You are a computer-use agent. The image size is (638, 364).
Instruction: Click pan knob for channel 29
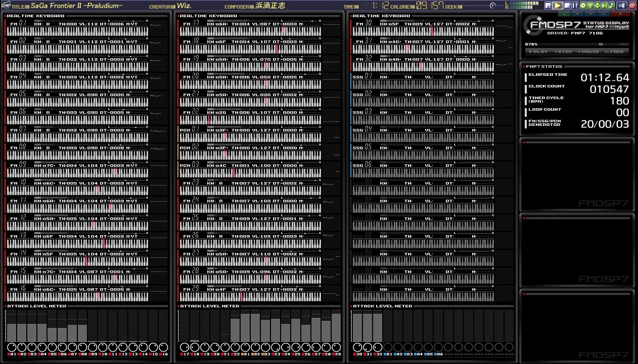337,347
